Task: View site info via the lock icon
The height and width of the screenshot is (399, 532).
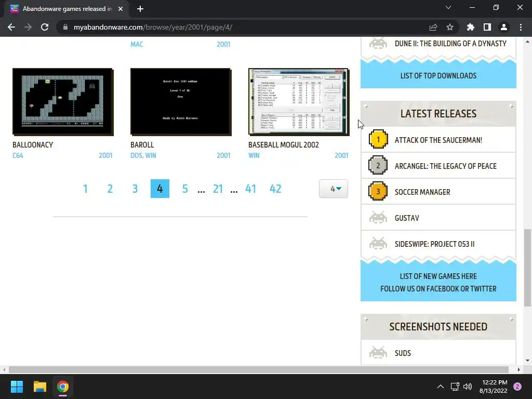Action: pos(65,27)
